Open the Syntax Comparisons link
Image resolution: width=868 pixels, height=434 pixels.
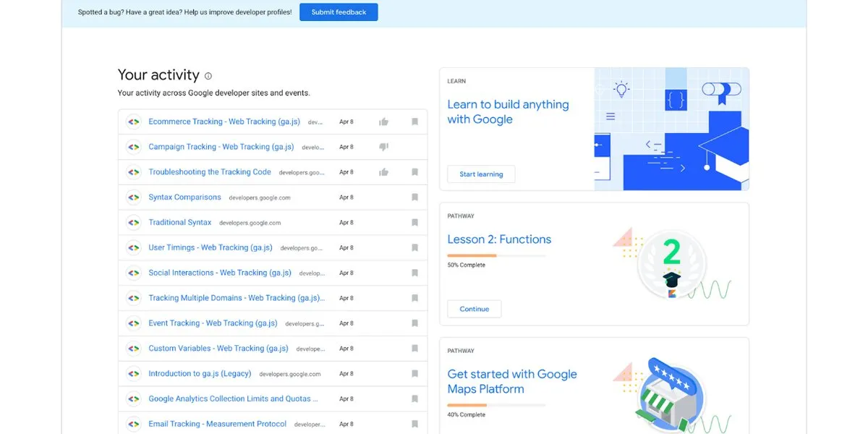[x=185, y=197]
